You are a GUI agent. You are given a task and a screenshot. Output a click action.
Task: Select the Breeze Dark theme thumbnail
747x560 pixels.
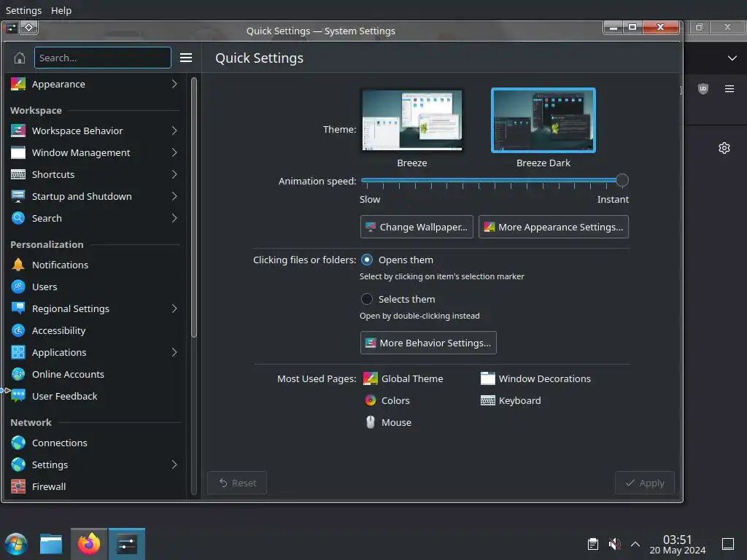click(x=543, y=120)
